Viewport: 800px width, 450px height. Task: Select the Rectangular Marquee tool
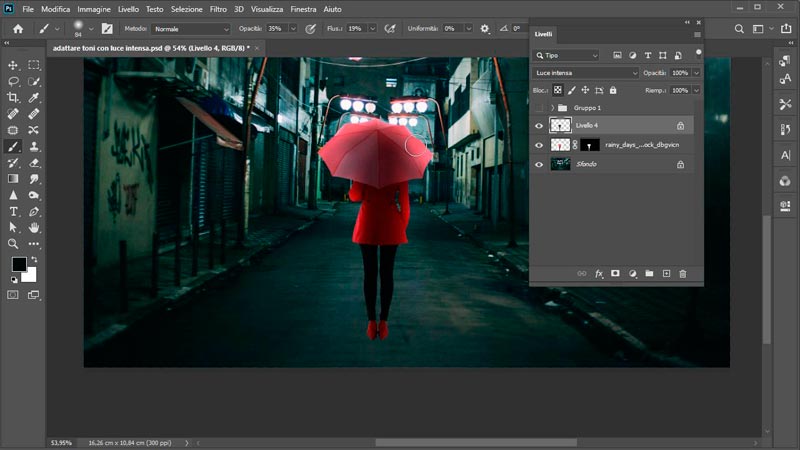34,65
